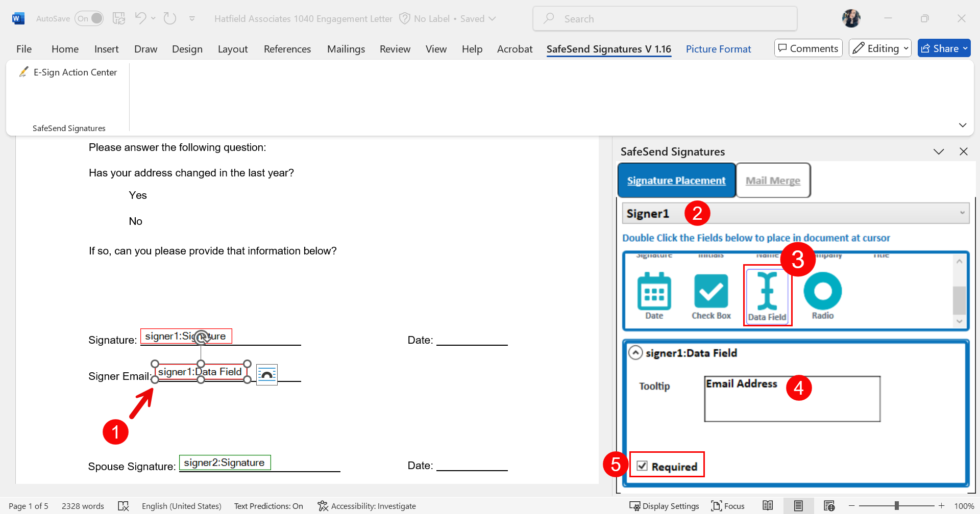Open the Signer1 signer dropdown
This screenshot has width=980, height=514.
pyautogui.click(x=795, y=213)
